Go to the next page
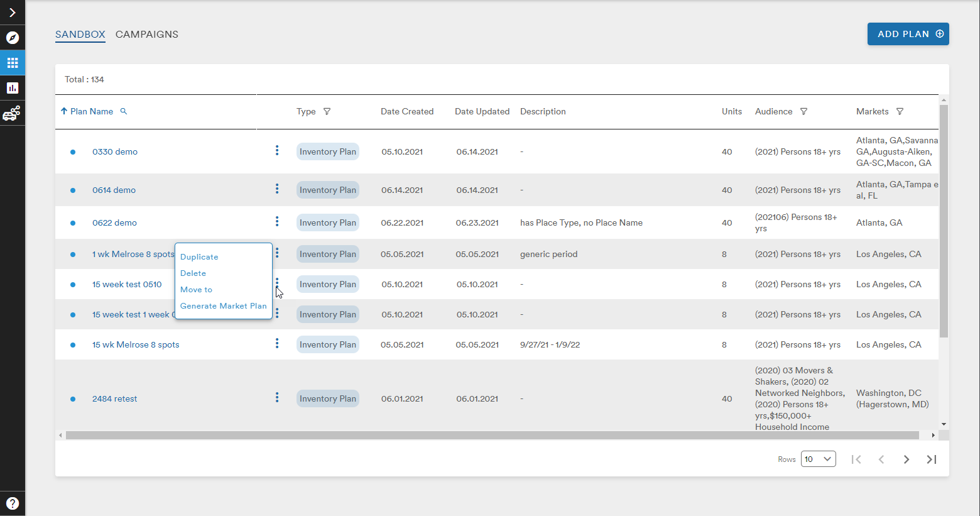The image size is (980, 516). pyautogui.click(x=906, y=459)
